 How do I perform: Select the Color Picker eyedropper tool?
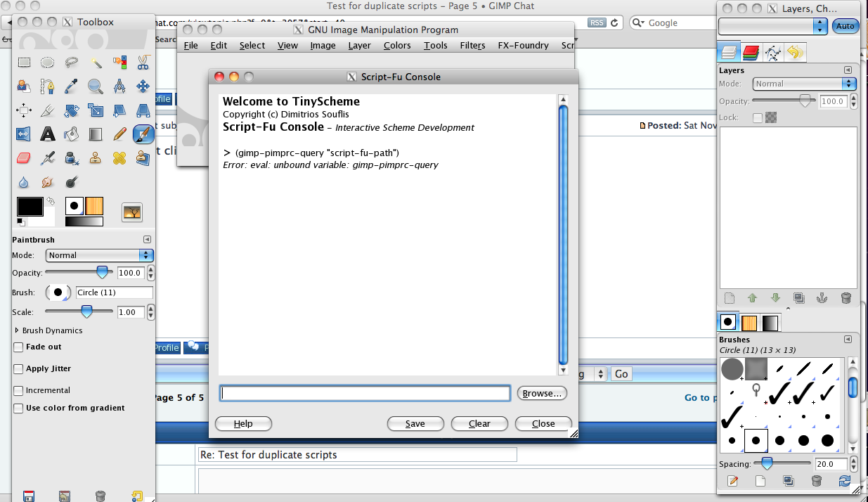(72, 86)
